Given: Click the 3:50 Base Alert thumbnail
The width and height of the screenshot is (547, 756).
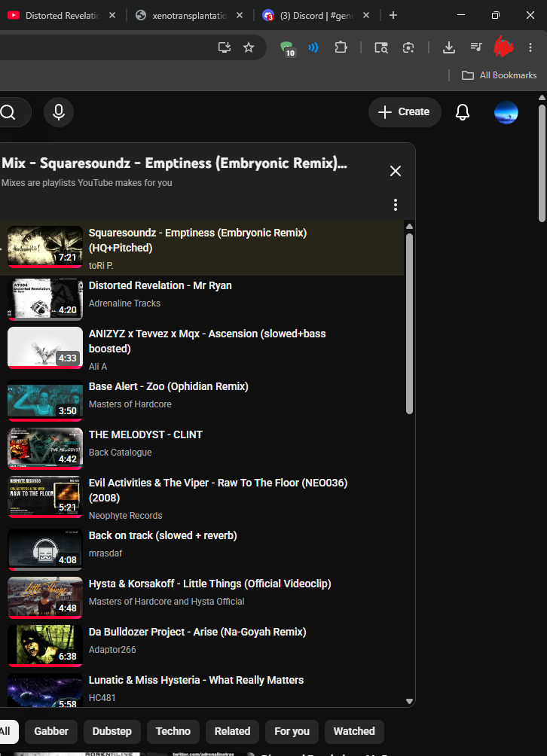Looking at the screenshot, I should (x=45, y=400).
